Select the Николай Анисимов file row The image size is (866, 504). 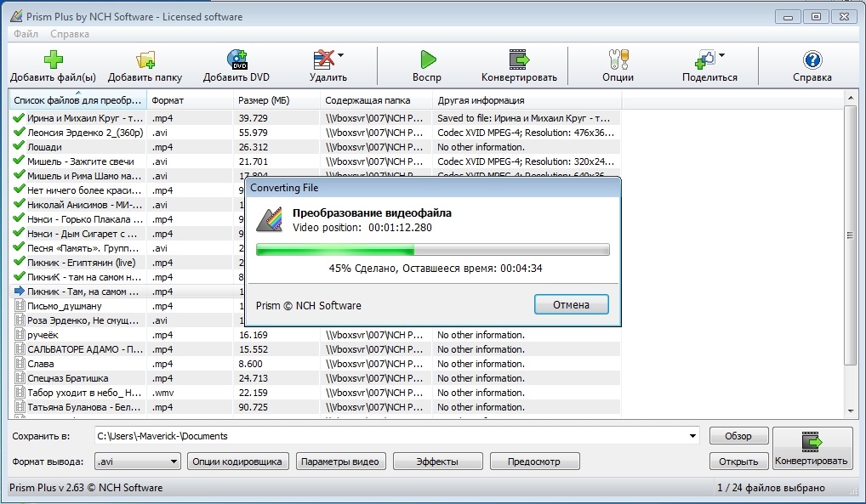[x=127, y=205]
